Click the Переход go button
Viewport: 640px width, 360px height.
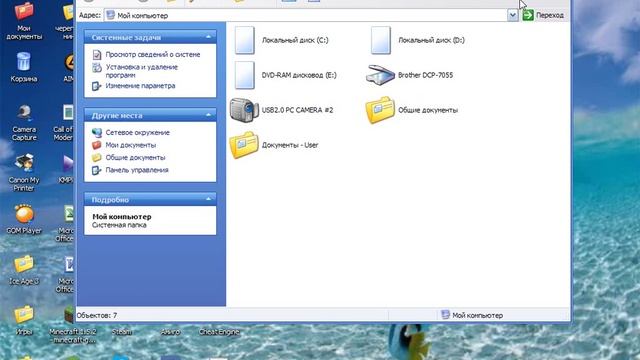tap(543, 16)
